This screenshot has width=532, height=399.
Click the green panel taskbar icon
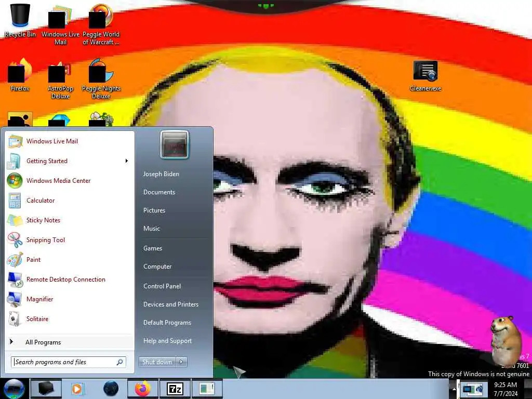tap(207, 389)
